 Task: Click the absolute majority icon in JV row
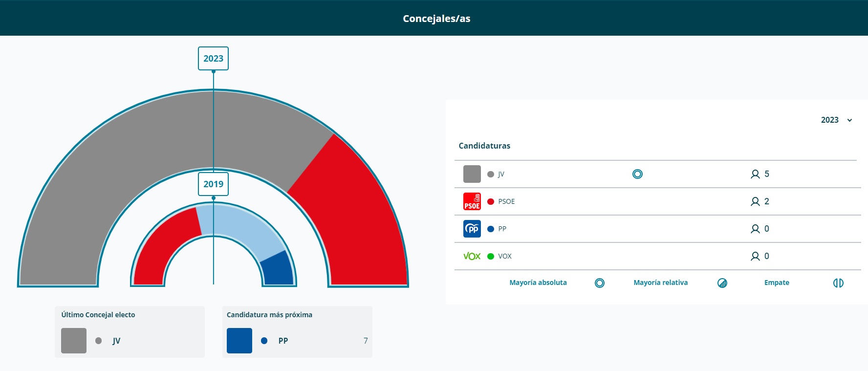(637, 174)
